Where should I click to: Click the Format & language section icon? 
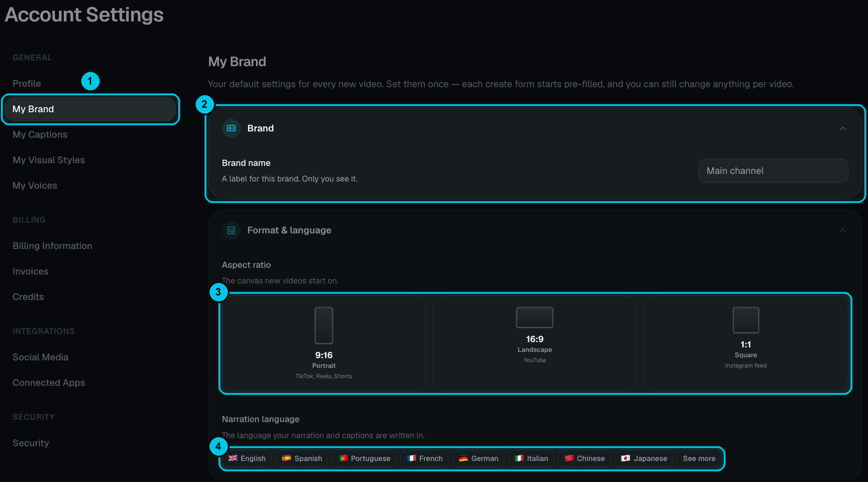[x=231, y=230]
